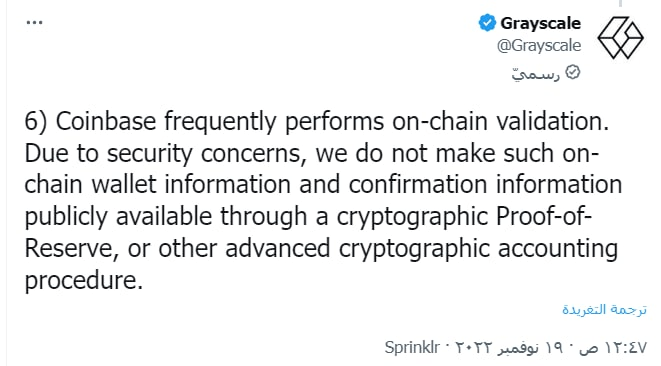661x366 pixels.
Task: Click the phrase 'on-chain validation.' in the tweet
Action: (x=500, y=121)
